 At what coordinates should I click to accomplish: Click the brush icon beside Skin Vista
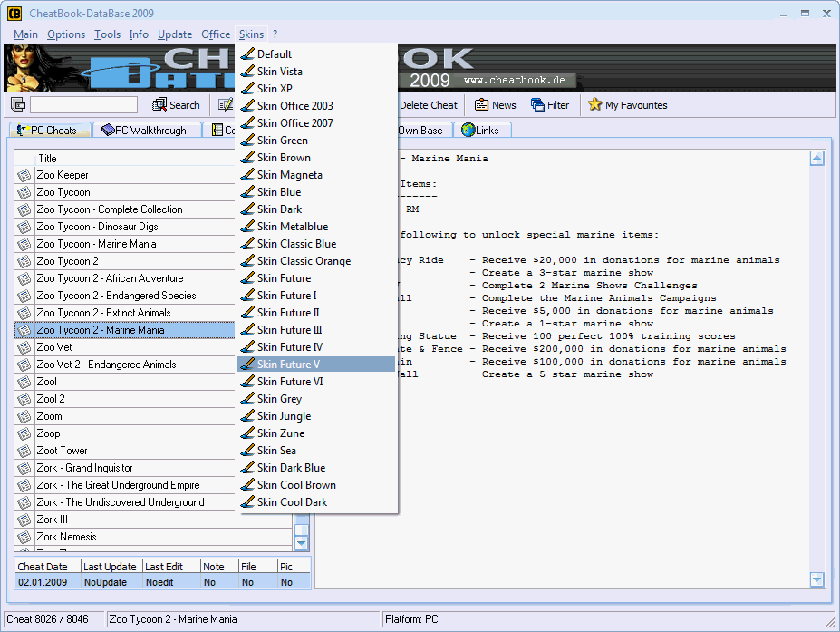click(x=246, y=72)
